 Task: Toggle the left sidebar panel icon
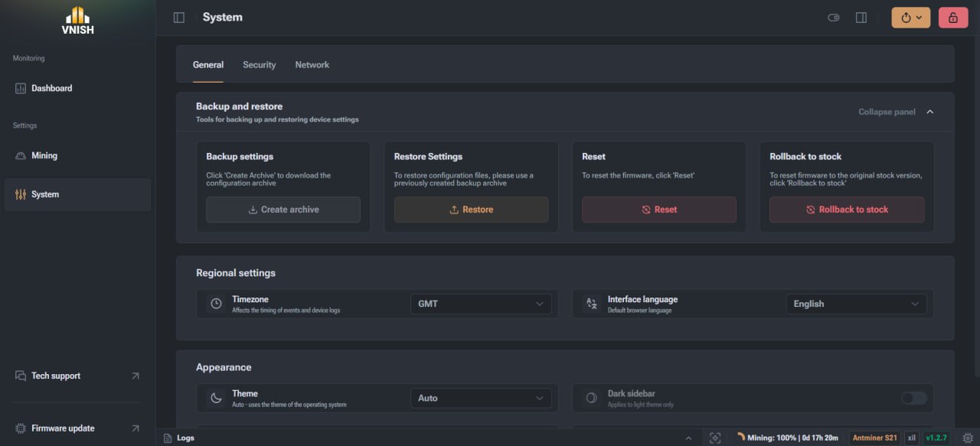(179, 18)
